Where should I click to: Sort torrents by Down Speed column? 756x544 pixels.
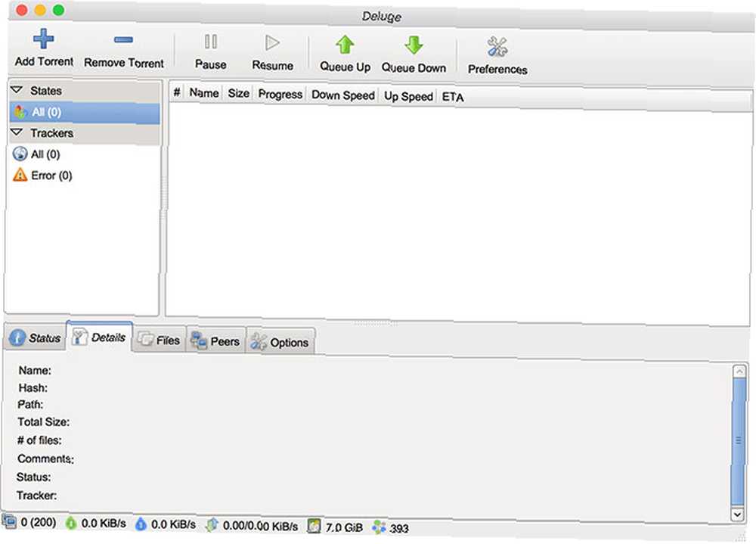coord(342,95)
